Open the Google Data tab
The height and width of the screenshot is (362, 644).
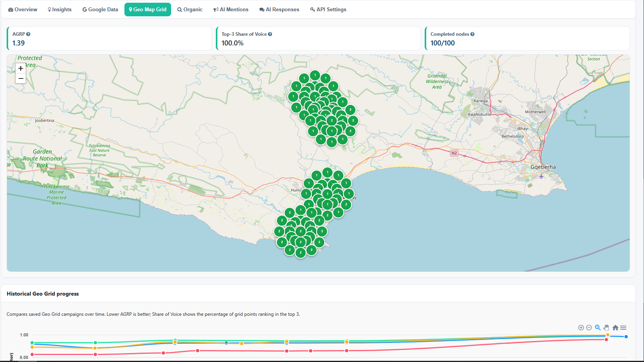[100, 9]
